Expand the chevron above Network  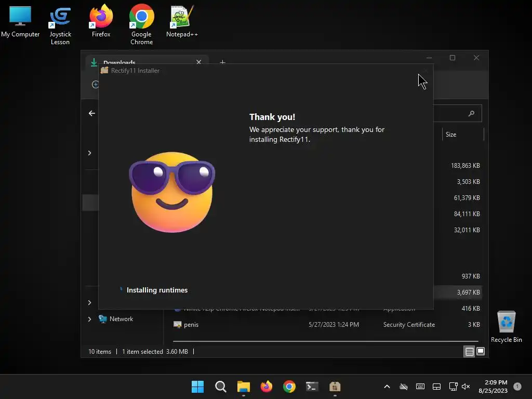[89, 302]
